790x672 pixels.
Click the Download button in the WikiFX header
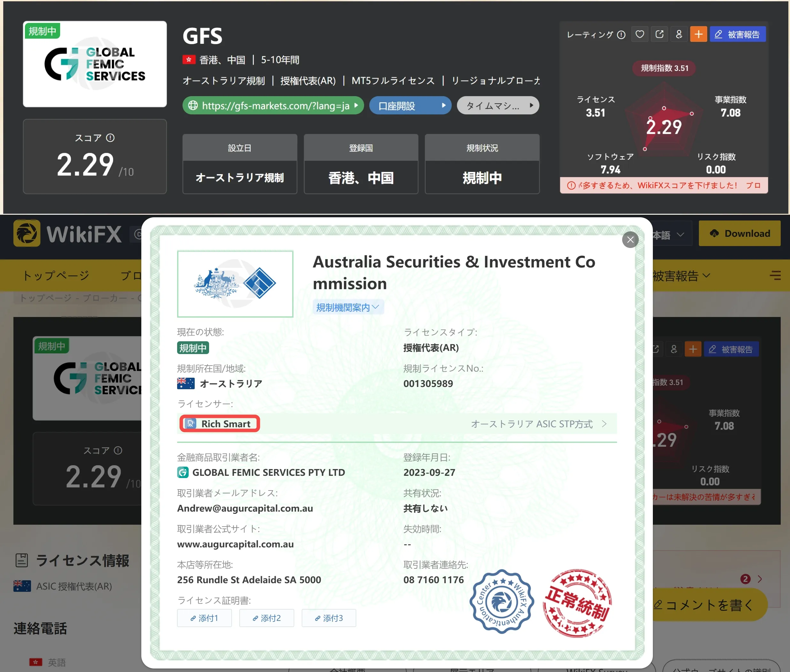(x=739, y=233)
